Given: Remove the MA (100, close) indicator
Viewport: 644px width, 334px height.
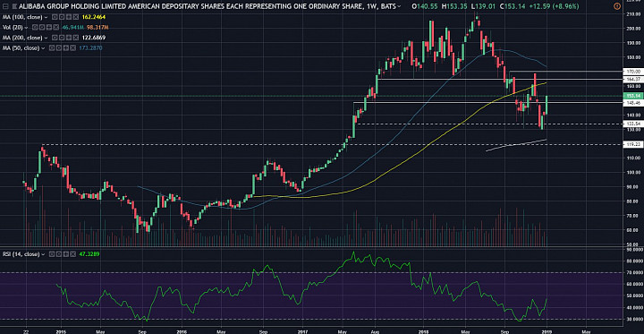Looking at the screenshot, I should click(76, 17).
